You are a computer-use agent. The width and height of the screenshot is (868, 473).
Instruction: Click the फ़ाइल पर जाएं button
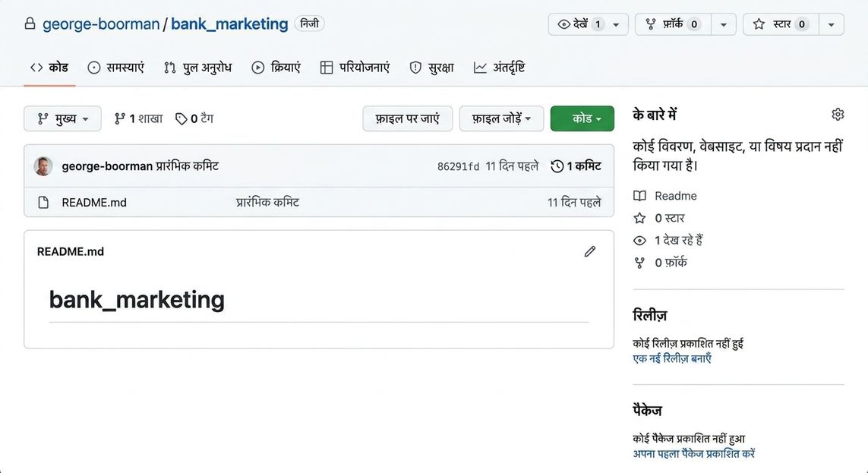click(408, 118)
